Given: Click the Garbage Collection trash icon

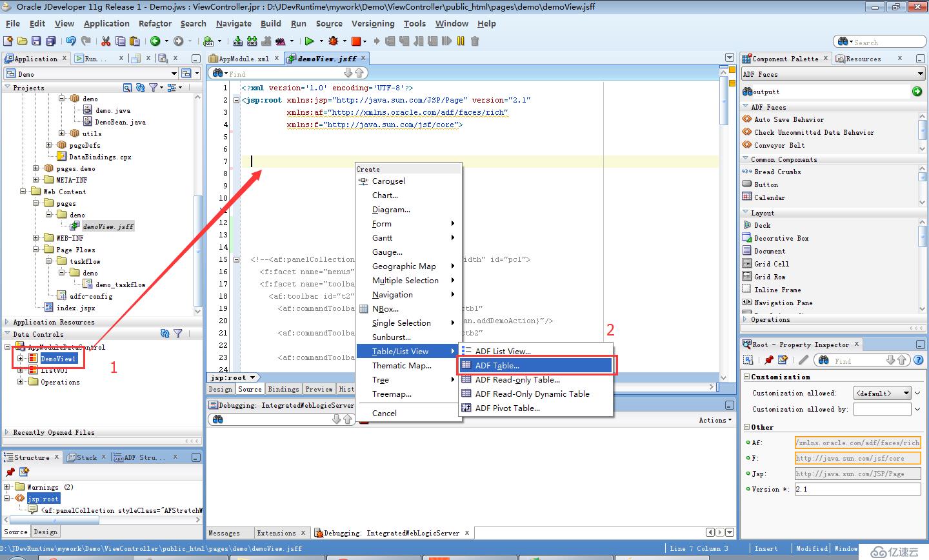Looking at the screenshot, I should 475,41.
